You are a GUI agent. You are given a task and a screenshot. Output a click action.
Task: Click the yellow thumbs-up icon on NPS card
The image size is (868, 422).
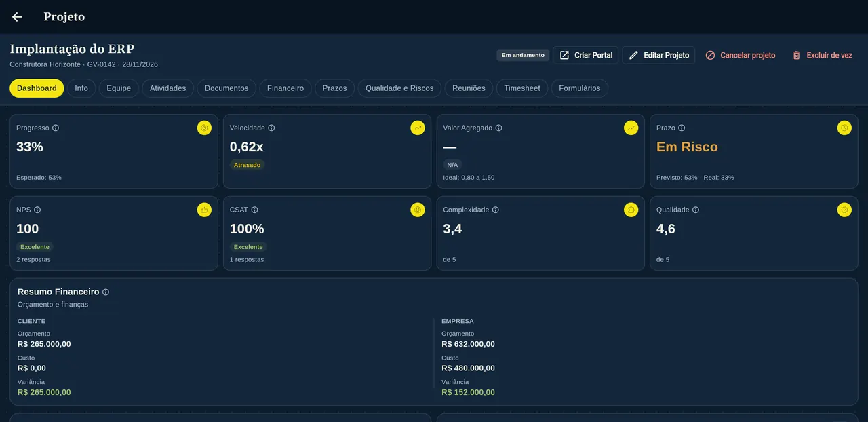pyautogui.click(x=204, y=210)
